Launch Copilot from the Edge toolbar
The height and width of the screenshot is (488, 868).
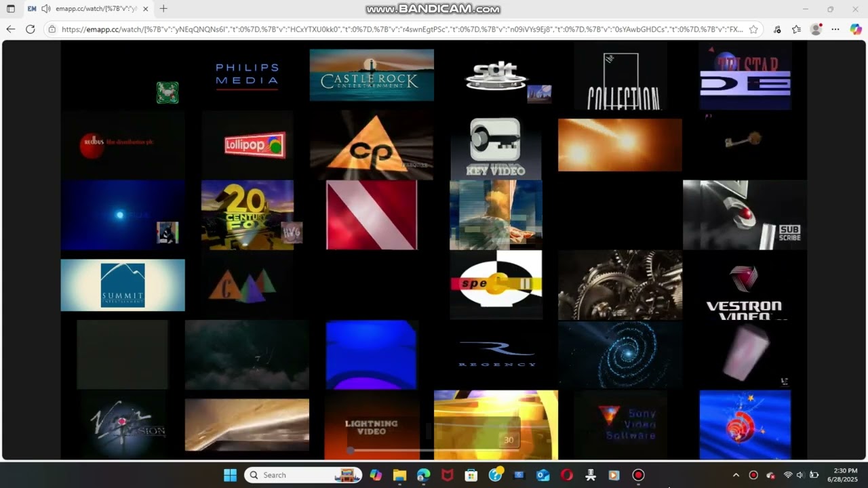coord(856,29)
